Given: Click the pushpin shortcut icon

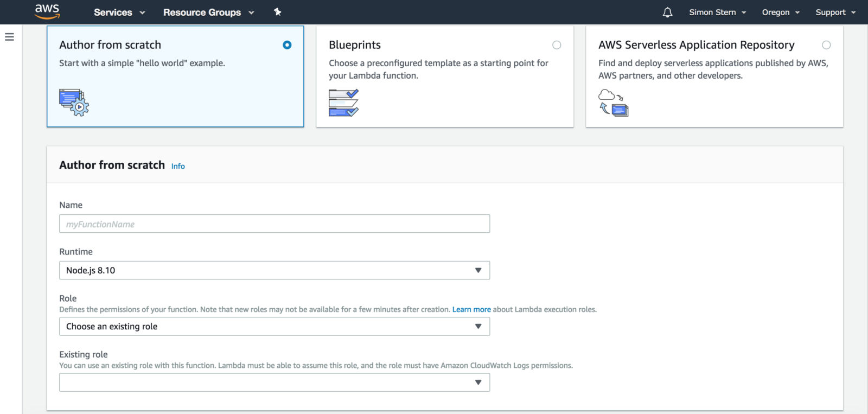Looking at the screenshot, I should point(278,12).
